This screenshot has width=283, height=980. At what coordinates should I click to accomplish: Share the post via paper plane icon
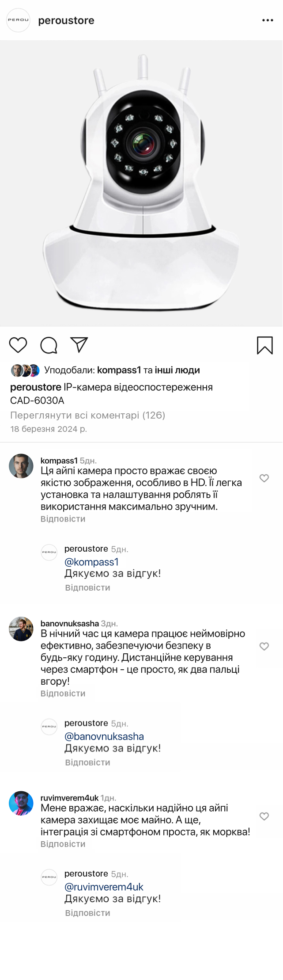[x=79, y=345]
